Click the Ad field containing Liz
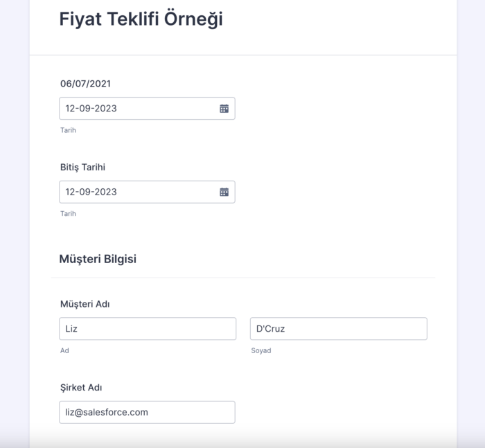Viewport: 485px width, 448px height. [147, 329]
